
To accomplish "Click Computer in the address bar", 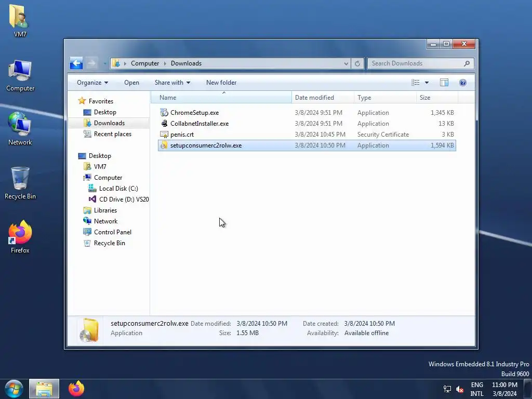I will [x=145, y=63].
